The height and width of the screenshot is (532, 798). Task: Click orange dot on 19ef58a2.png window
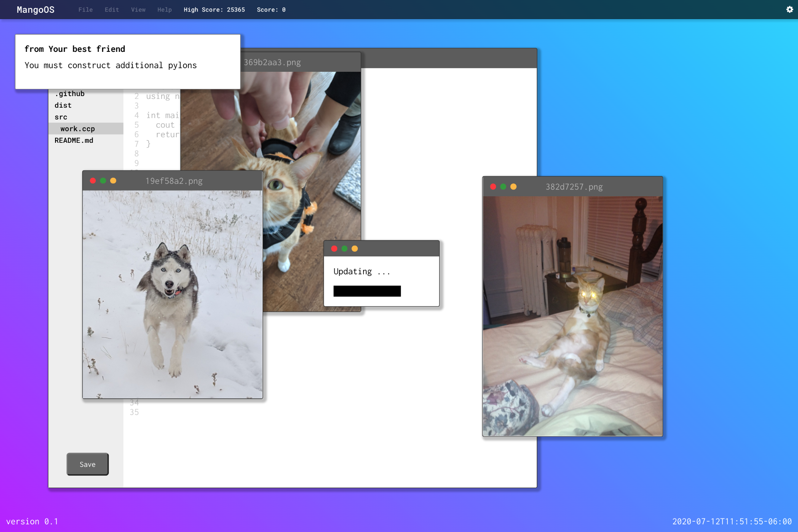tap(113, 181)
